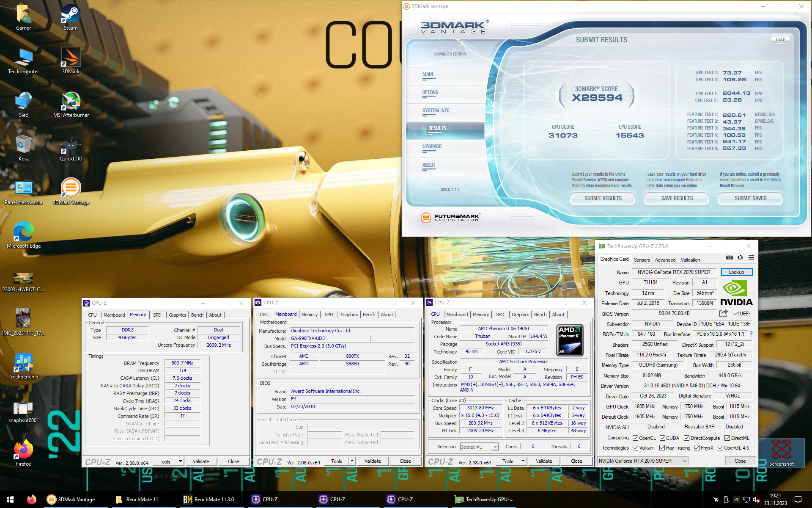Open the Screenshot desktop icon
The image size is (812, 508).
(781, 453)
